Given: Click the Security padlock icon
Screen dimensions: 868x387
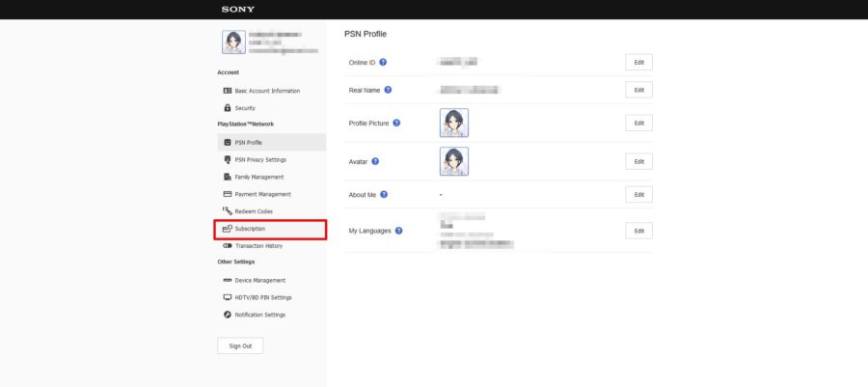Looking at the screenshot, I should click(227, 108).
